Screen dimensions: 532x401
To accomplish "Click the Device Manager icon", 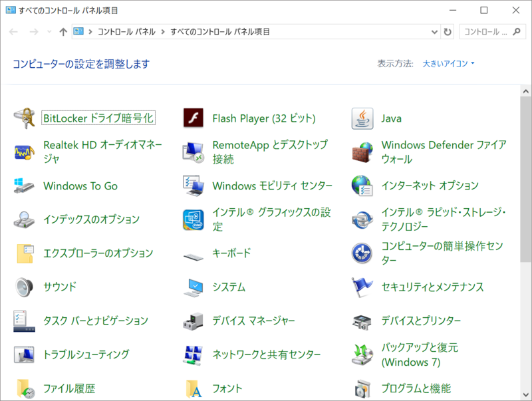I will point(194,321).
